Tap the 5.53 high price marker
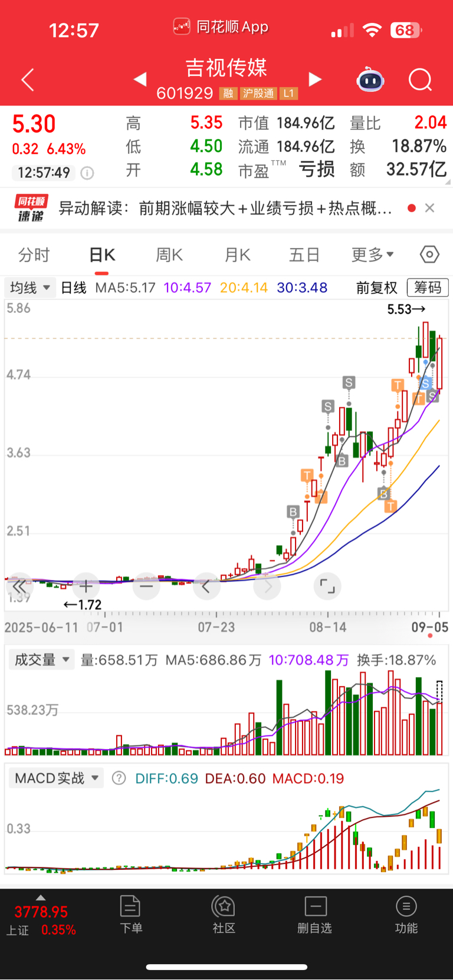The width and height of the screenshot is (453, 980). [406, 309]
